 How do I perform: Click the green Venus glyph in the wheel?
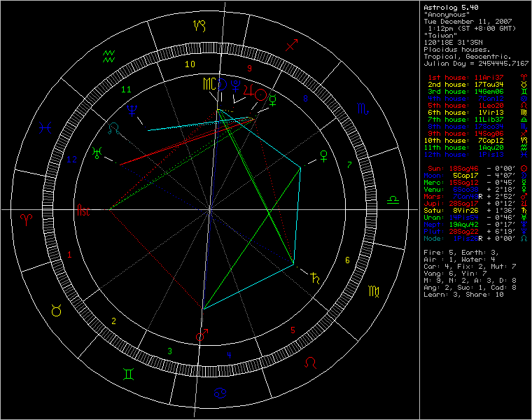pyautogui.click(x=324, y=155)
